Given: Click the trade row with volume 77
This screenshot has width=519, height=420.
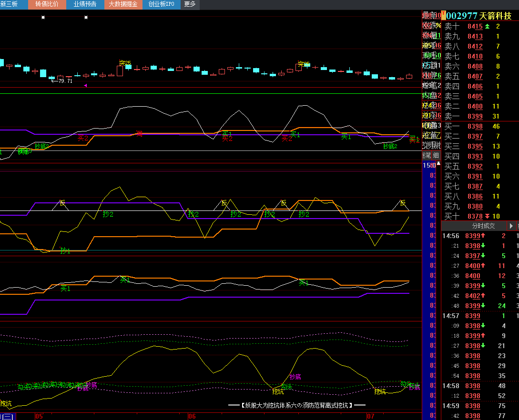Looking at the screenshot, I should point(480,416).
